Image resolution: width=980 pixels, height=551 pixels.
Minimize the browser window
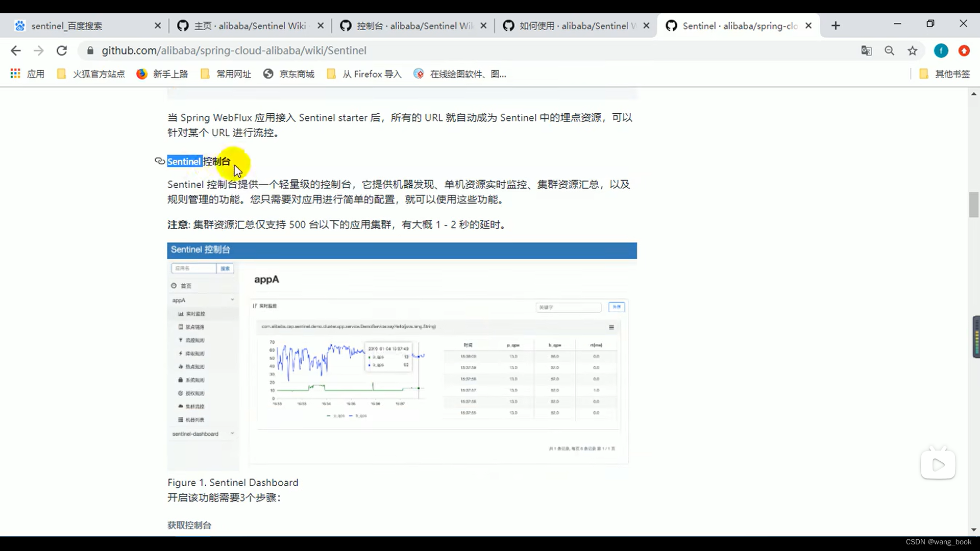897,24
